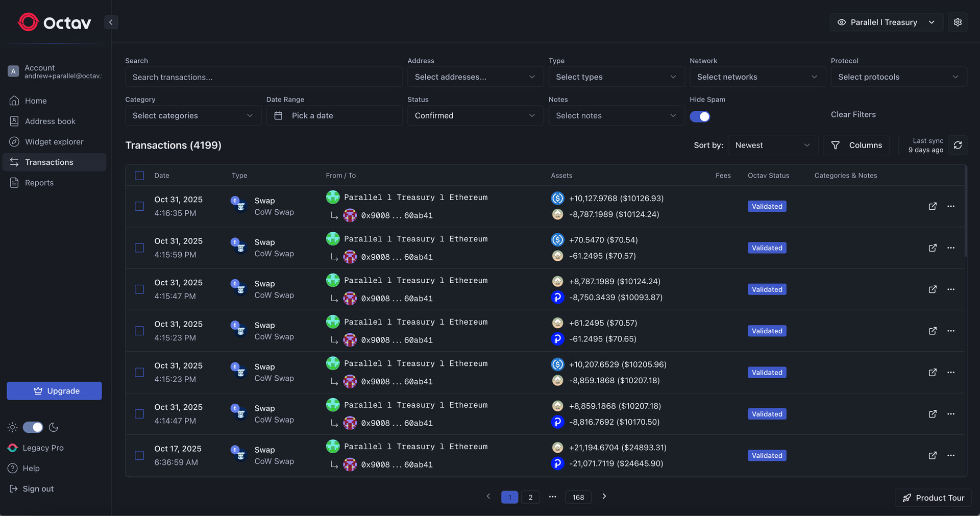This screenshot has height=516, width=980.
Task: Go to page 2
Action: coord(530,497)
